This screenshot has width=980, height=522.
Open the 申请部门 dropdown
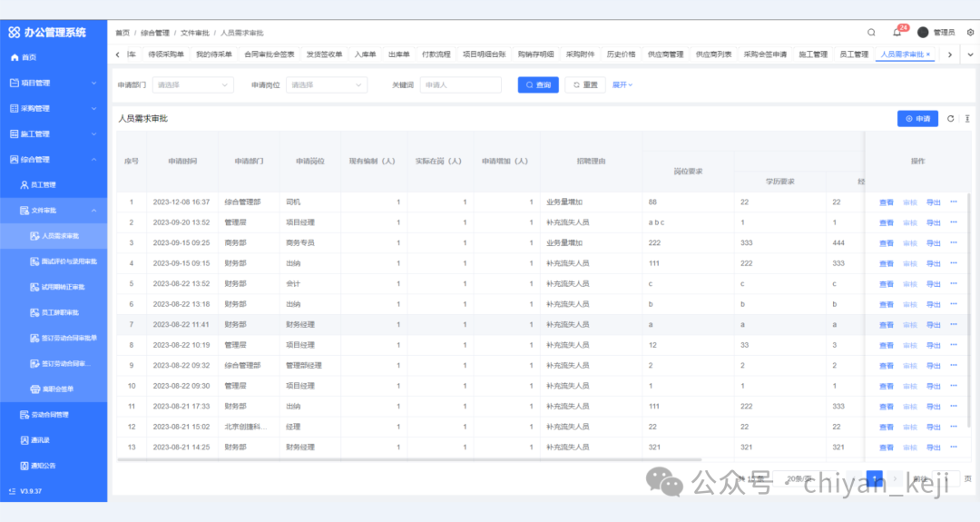[x=192, y=85]
